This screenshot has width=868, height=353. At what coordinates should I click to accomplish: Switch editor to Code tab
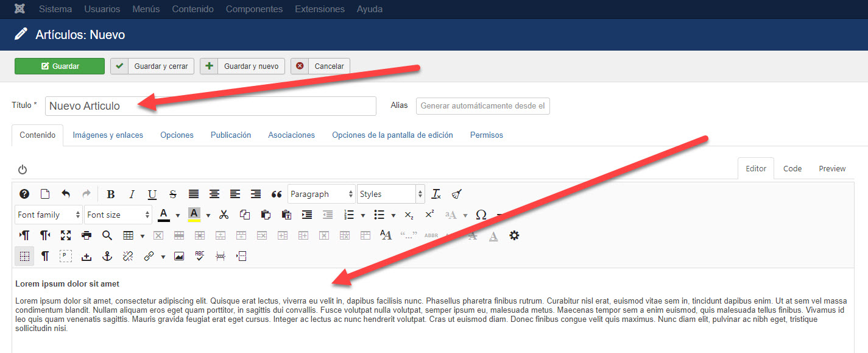(792, 168)
